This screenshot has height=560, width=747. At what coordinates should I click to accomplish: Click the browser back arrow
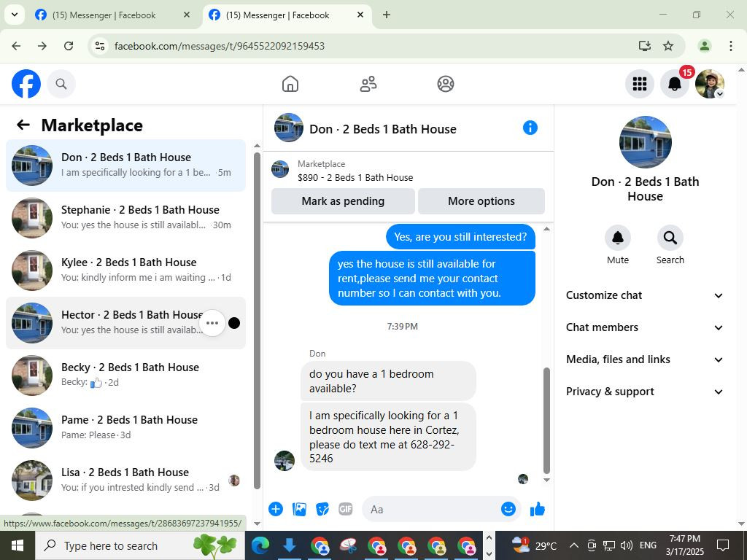tap(16, 46)
